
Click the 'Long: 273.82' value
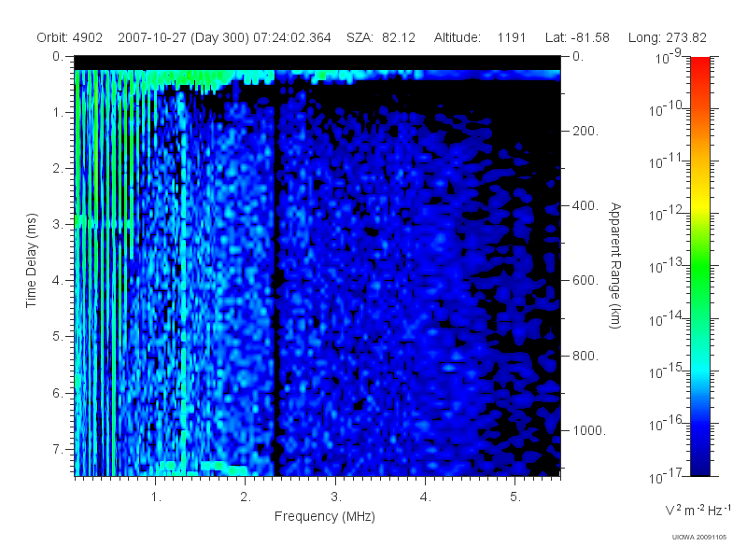pos(668,37)
